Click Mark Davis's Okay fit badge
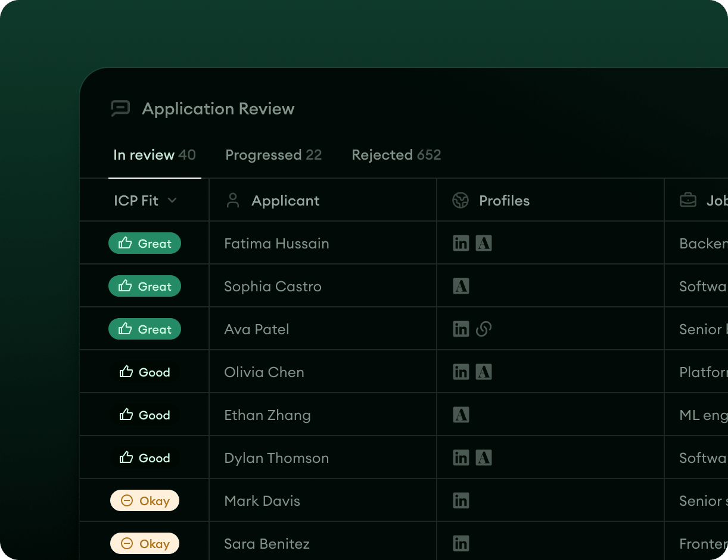 [x=145, y=500]
